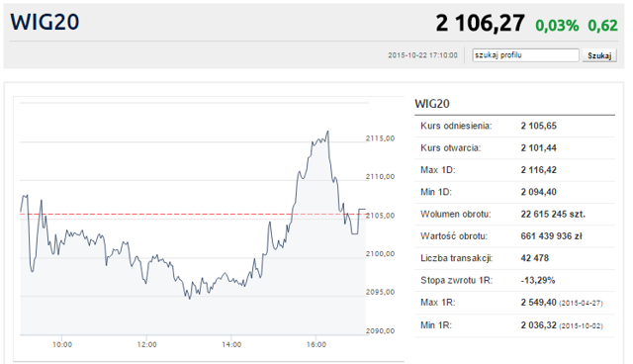
Task: Click the 10:00 time axis label
Action: tap(62, 344)
